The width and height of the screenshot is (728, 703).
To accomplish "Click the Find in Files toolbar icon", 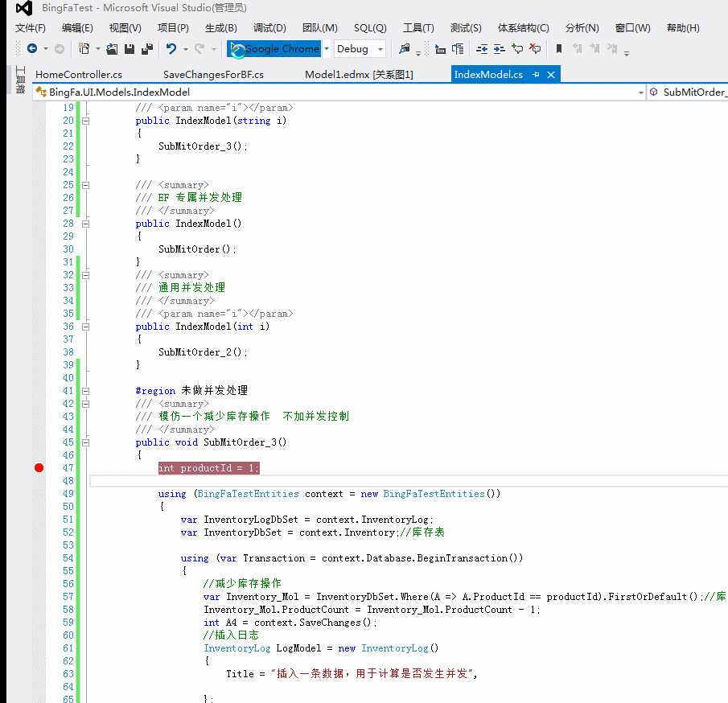I will (405, 48).
